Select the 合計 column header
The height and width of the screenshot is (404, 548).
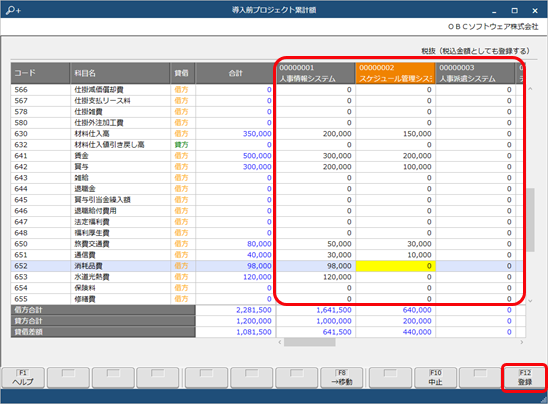click(236, 73)
